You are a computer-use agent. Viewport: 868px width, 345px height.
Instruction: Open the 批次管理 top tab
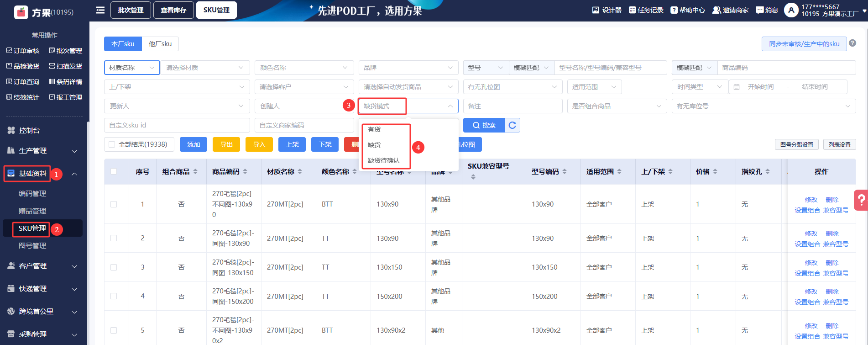(131, 10)
